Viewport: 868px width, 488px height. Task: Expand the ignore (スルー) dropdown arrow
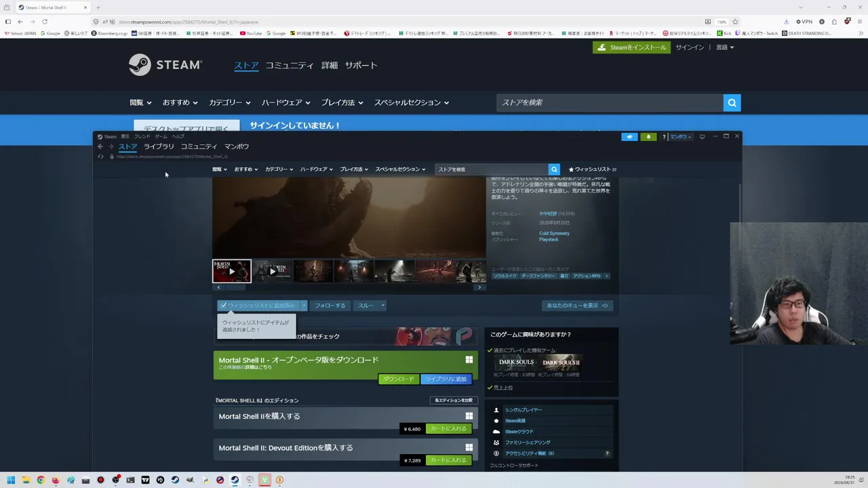(382, 306)
